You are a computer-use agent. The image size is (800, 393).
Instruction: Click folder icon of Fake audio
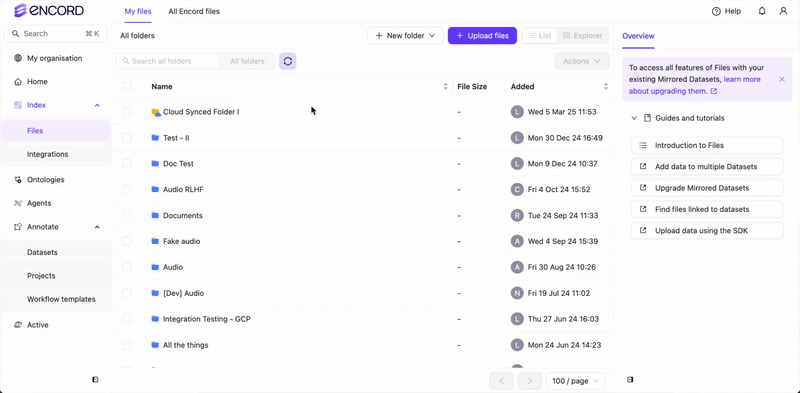[156, 241]
